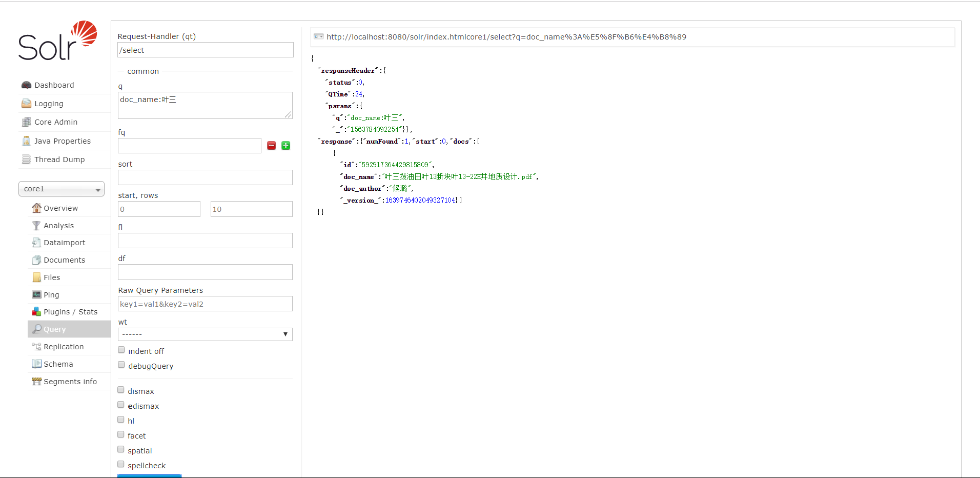Viewport: 980px width, 478px height.
Task: Click the Logging folder icon
Action: (x=27, y=104)
